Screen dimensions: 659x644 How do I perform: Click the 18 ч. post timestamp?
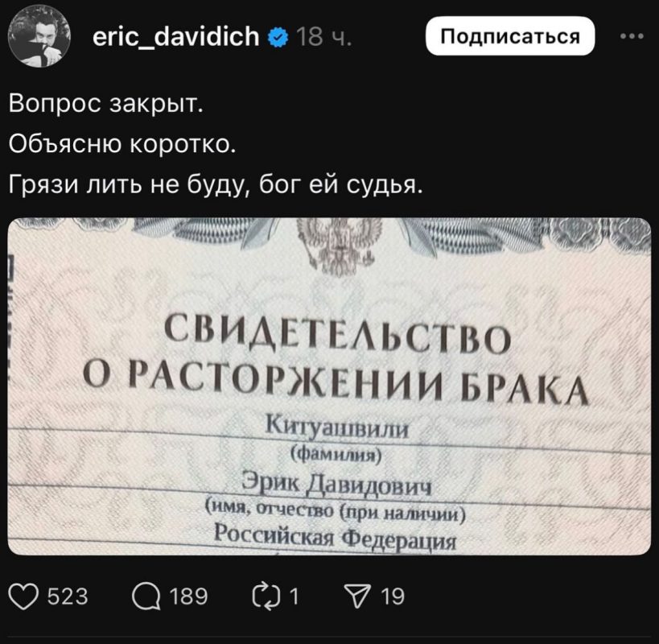[x=323, y=36]
